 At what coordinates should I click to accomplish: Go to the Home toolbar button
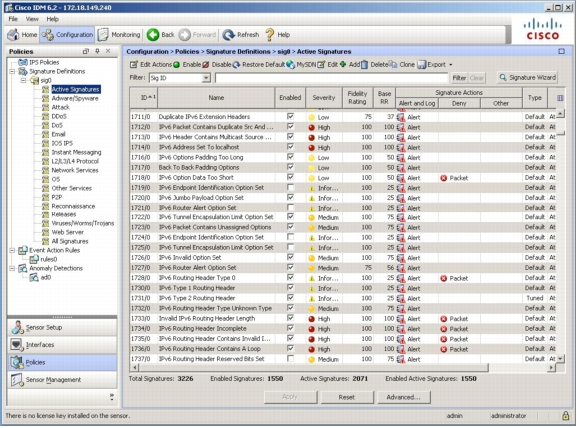coord(22,35)
